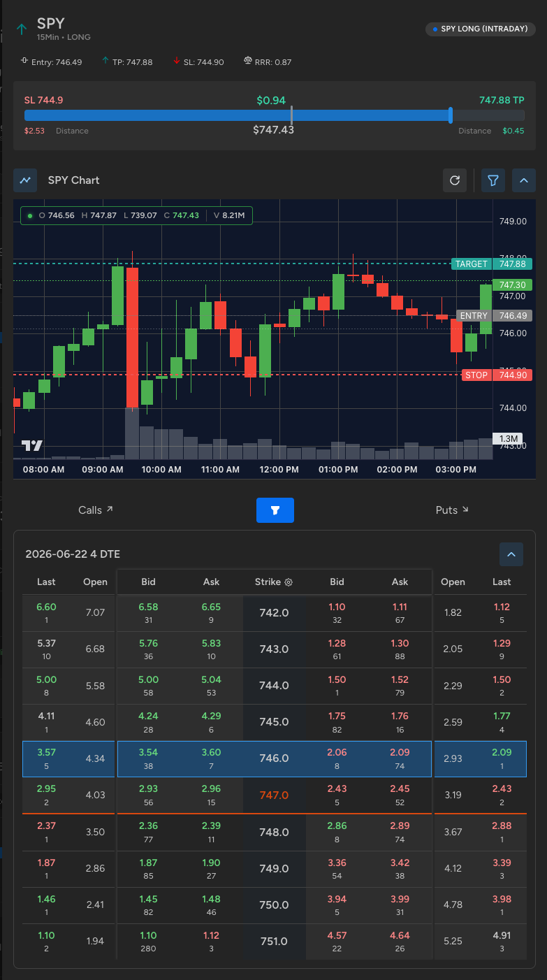Click put open 2.93 at strike 746.0

tap(453, 758)
